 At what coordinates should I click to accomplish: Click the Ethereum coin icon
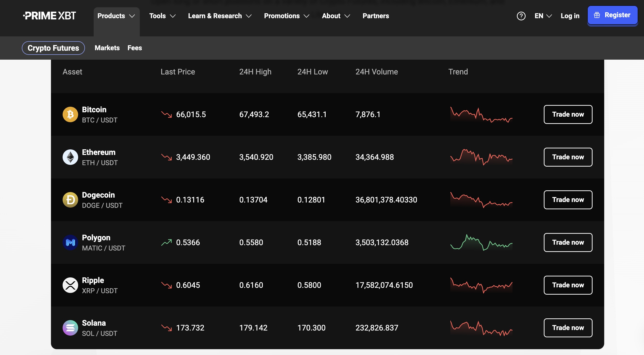point(70,157)
